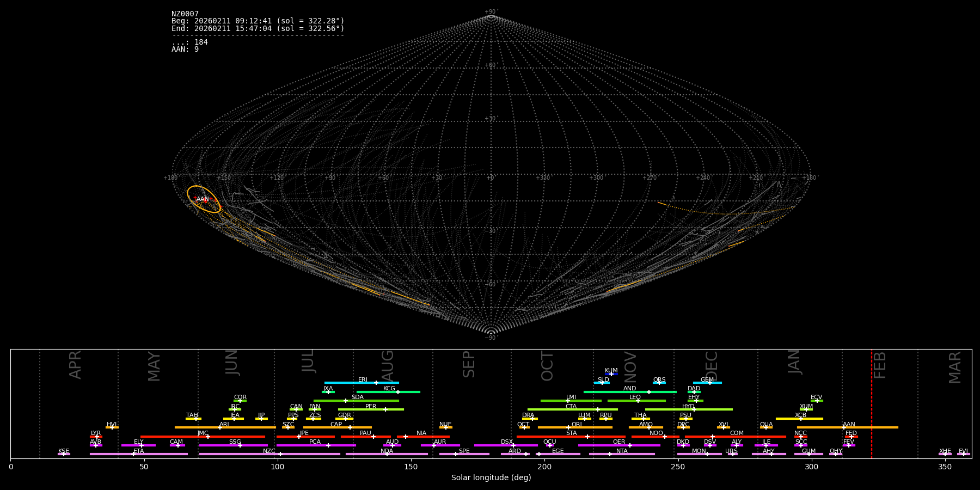This screenshot has width=980, height=490.
Task: Click the ECV shower label
Action: pos(816,397)
